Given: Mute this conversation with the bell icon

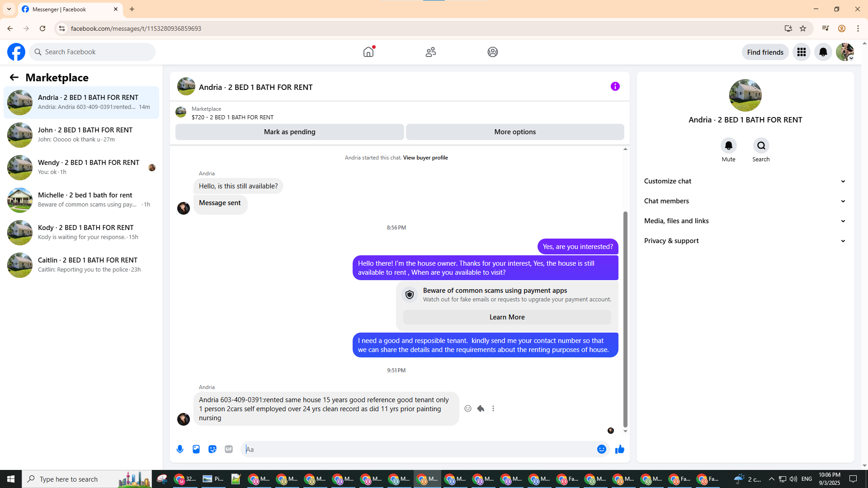Looking at the screenshot, I should [729, 145].
